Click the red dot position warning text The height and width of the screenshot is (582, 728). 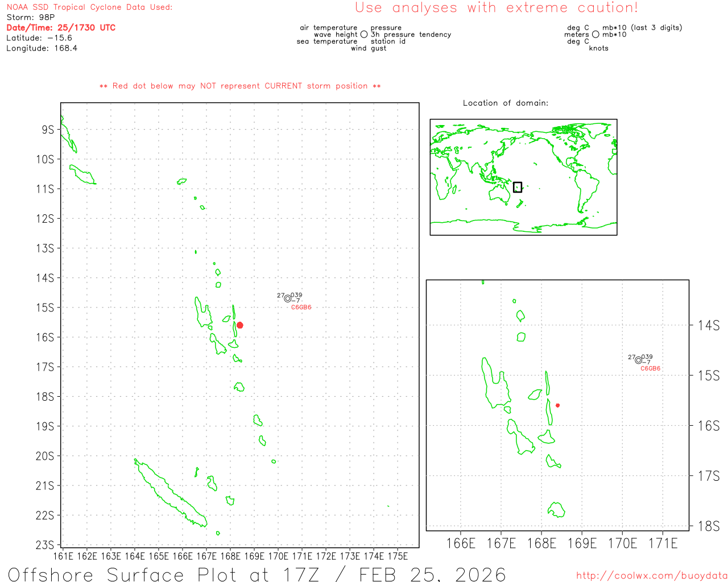point(240,86)
